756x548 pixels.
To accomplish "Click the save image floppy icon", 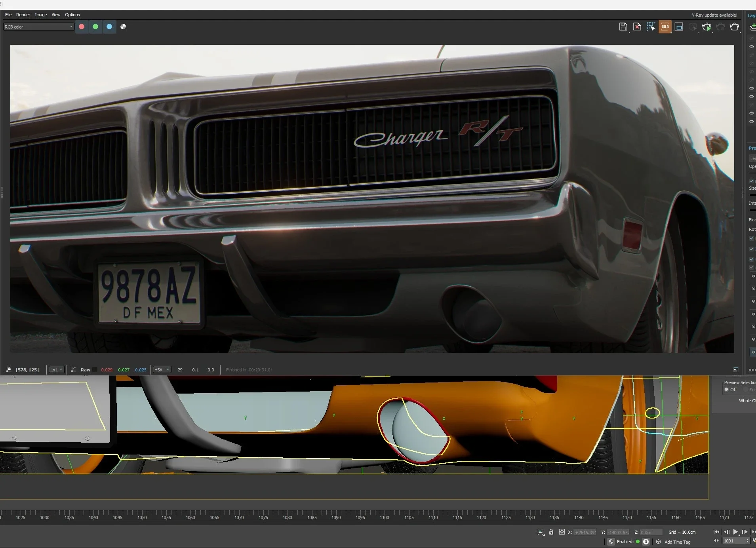I will tap(623, 27).
